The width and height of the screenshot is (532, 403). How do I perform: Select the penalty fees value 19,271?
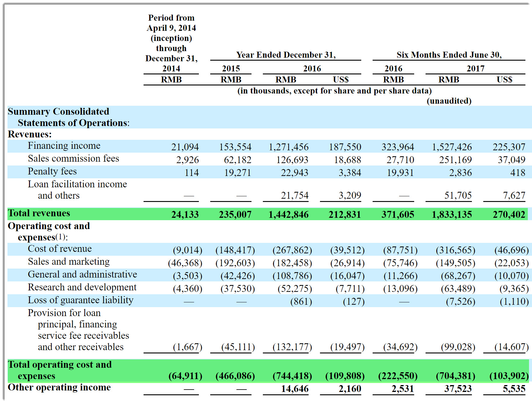point(238,173)
